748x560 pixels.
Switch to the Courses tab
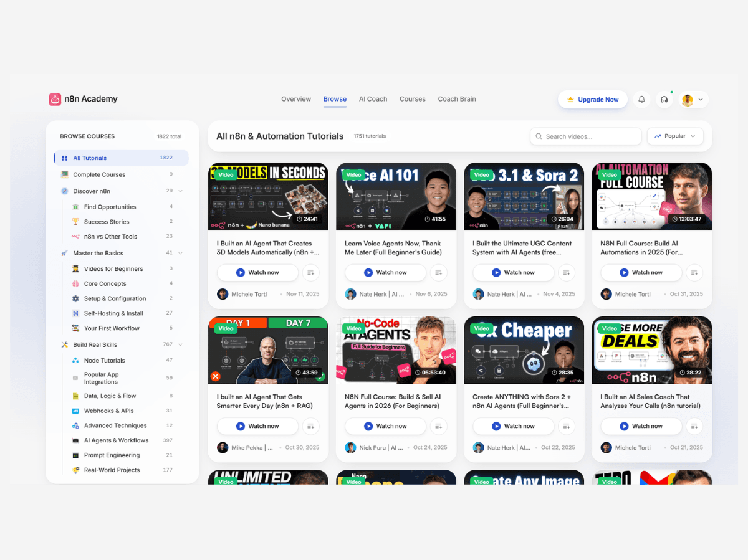[x=413, y=99]
